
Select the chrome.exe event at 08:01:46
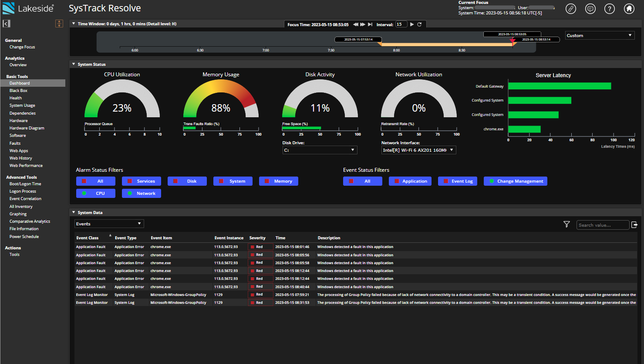[x=356, y=247]
